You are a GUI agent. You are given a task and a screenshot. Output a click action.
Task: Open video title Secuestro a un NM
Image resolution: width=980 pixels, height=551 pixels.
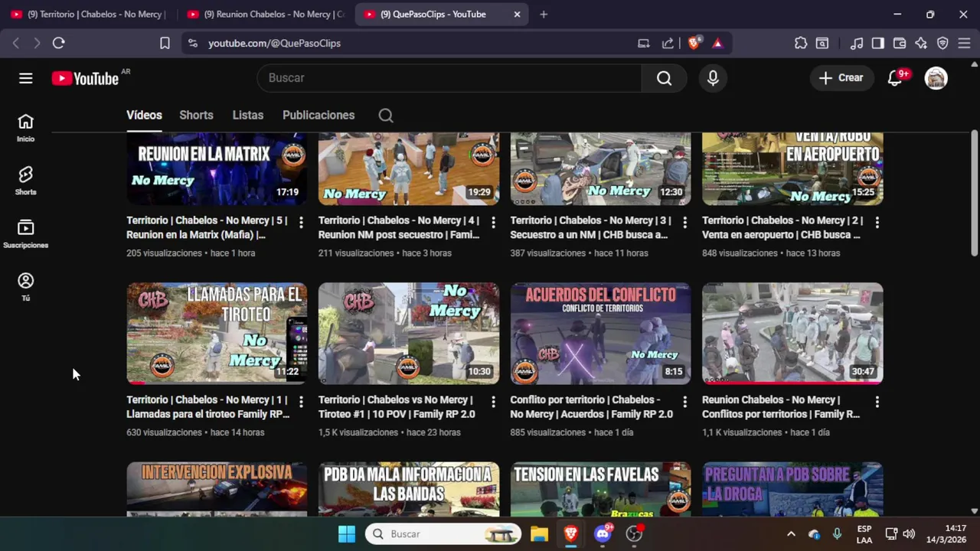tap(591, 227)
